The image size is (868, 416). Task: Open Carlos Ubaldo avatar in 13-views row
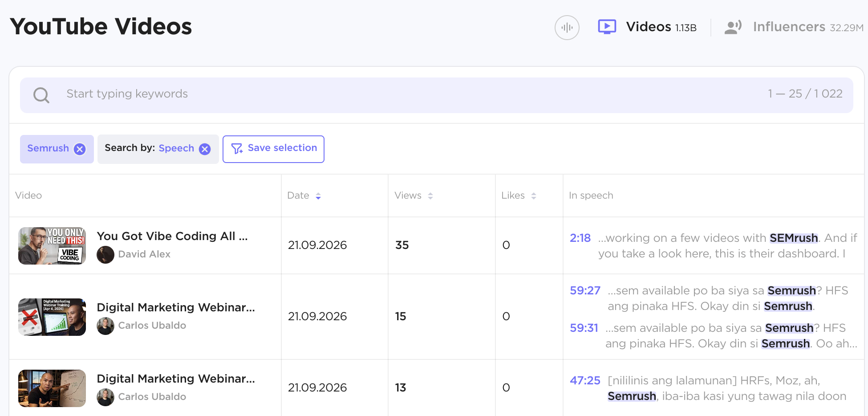(x=105, y=397)
